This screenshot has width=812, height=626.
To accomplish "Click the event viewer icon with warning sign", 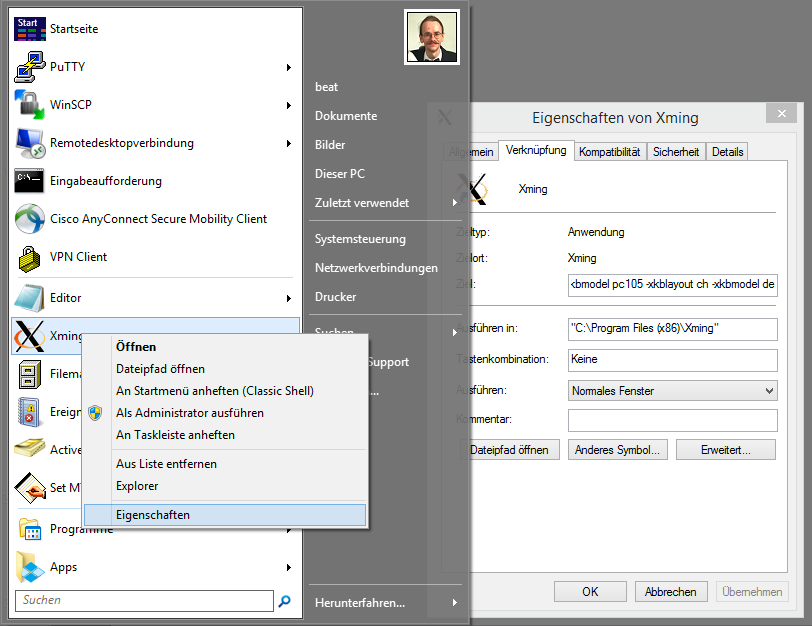I will click(28, 412).
